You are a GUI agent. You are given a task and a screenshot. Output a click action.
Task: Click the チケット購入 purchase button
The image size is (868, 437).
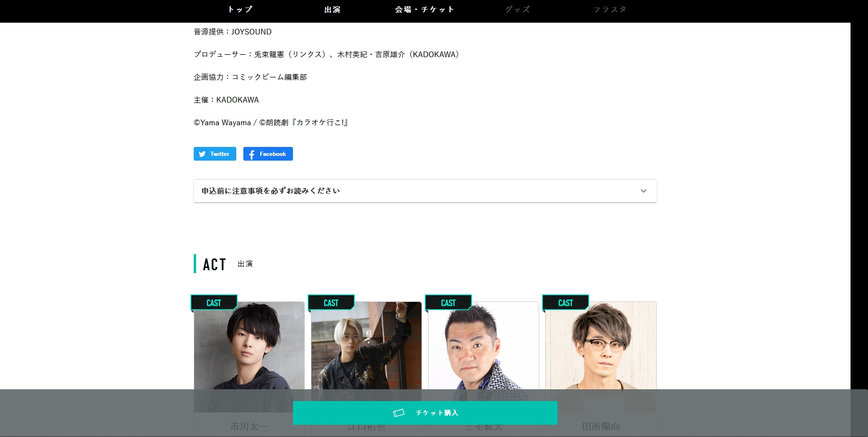(x=425, y=413)
